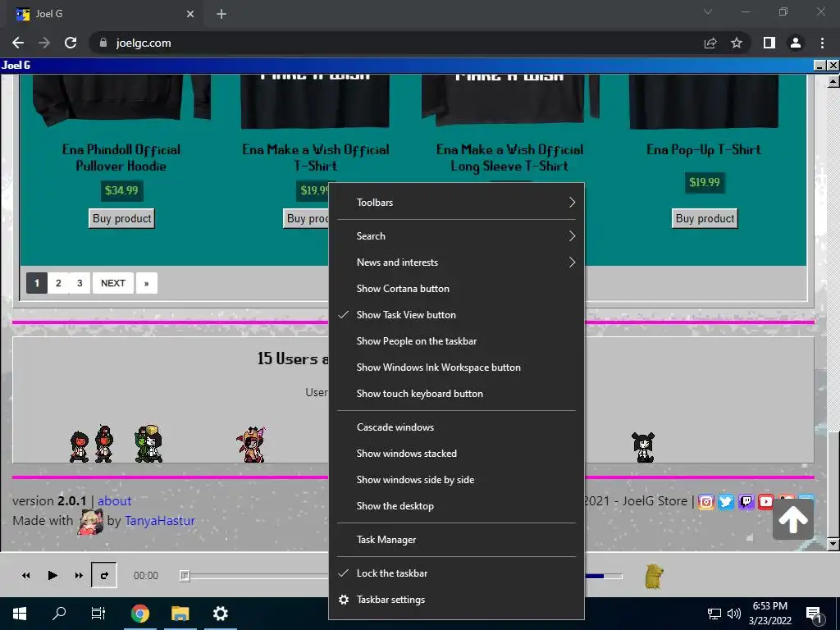Screen dimensions: 840x630
Task: Visit the JoelG Instagram icon
Action: click(706, 501)
